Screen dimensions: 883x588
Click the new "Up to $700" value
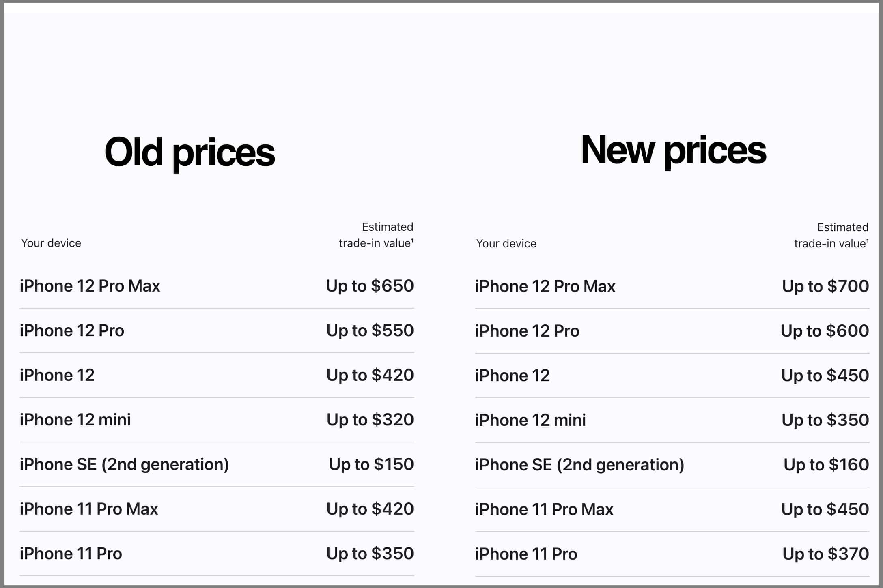(x=825, y=286)
